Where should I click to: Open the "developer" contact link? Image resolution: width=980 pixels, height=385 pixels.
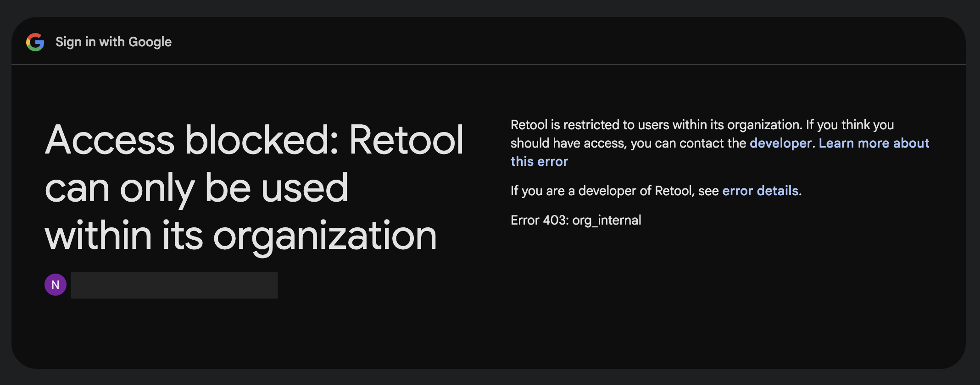[780, 143]
